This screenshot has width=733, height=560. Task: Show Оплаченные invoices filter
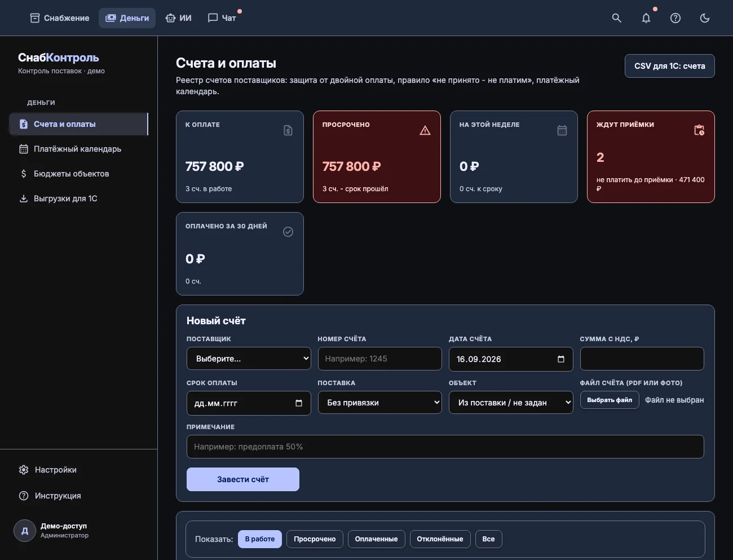point(376,539)
